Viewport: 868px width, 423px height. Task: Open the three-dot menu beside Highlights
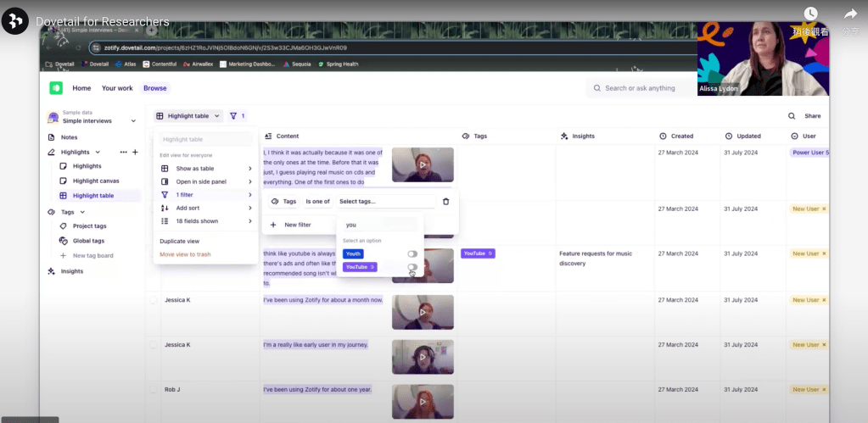(123, 152)
